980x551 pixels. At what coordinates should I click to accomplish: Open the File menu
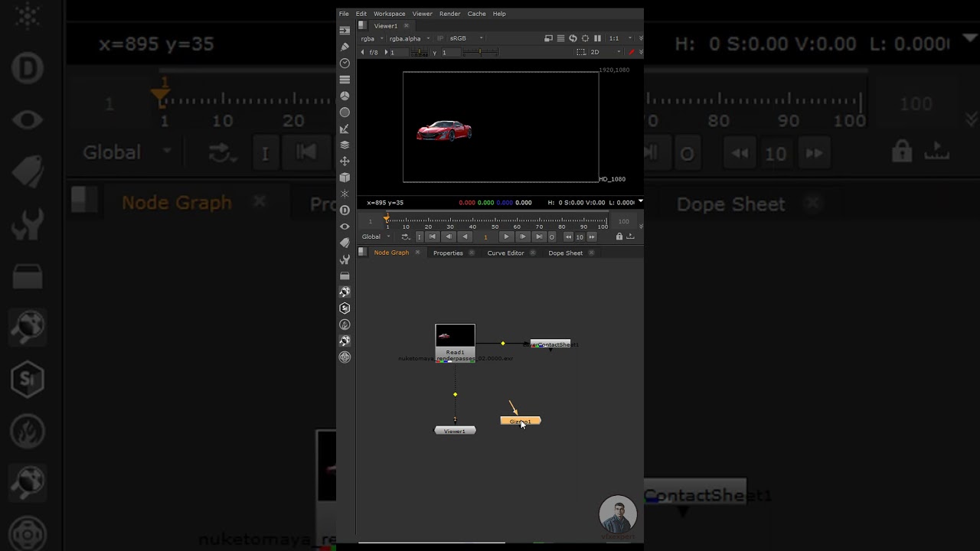(344, 14)
